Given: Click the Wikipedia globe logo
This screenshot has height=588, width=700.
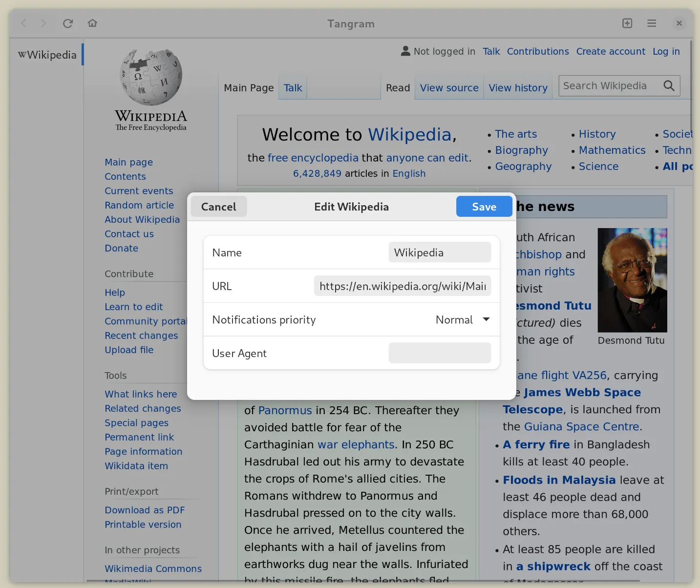Looking at the screenshot, I should click(x=151, y=77).
